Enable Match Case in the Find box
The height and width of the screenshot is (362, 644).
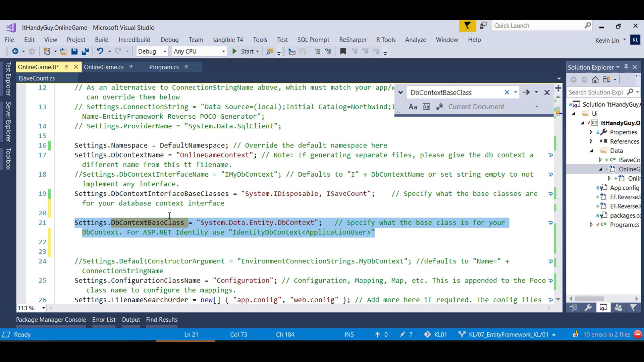(x=412, y=107)
